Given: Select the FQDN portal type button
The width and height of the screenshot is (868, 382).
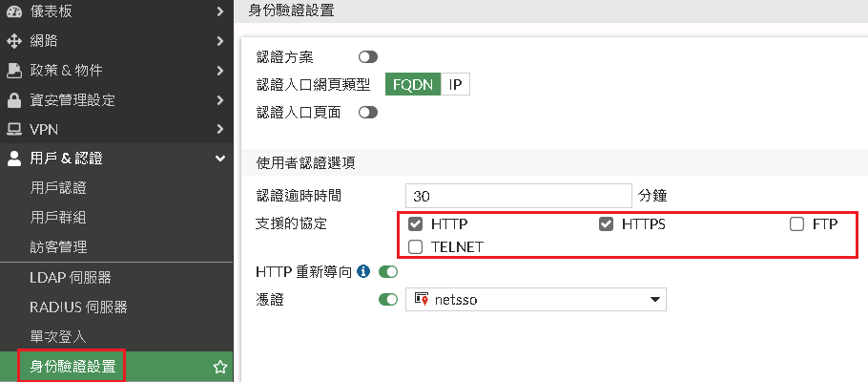Looking at the screenshot, I should 413,84.
